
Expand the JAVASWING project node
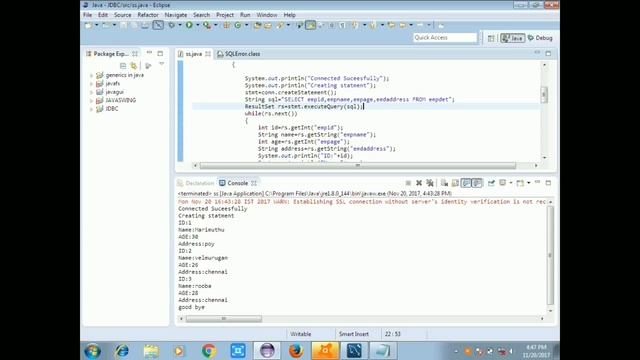click(x=92, y=100)
